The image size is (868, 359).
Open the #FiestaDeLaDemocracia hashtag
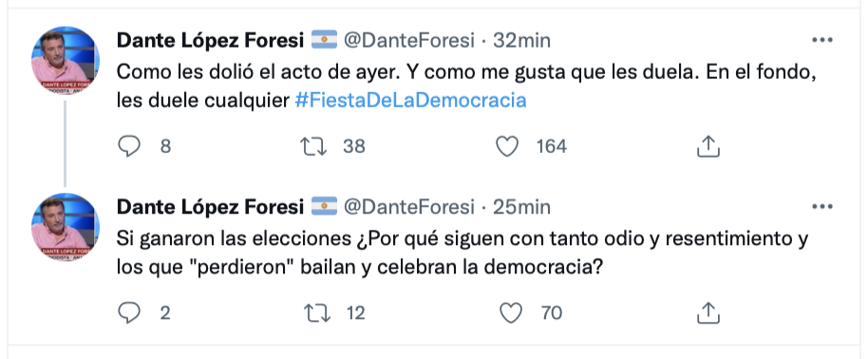[x=410, y=101]
